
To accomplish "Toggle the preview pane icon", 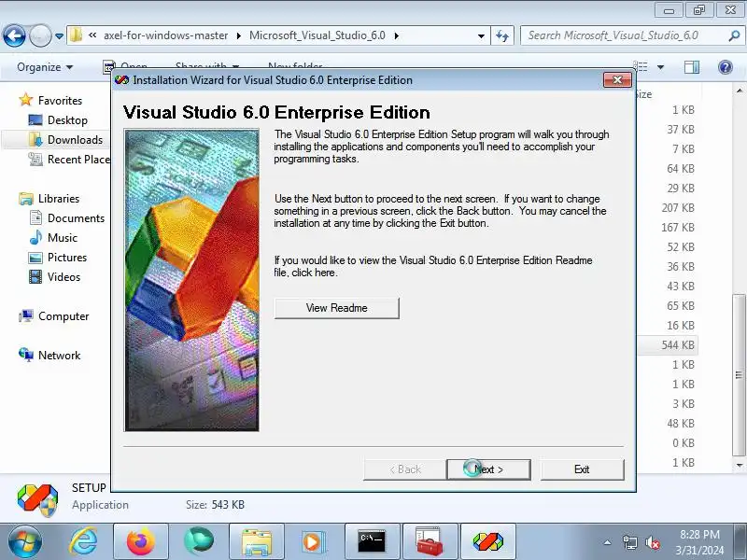I will 692,67.
